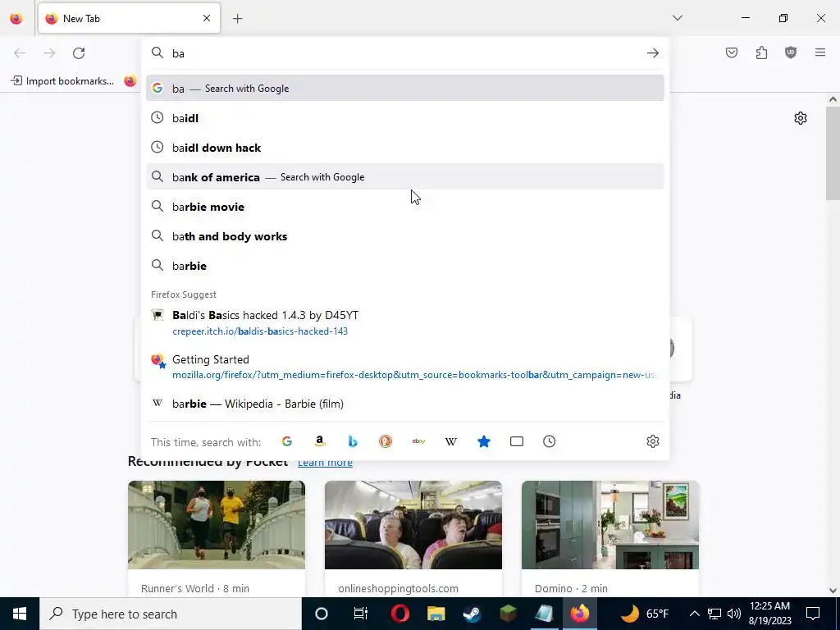
Task: Open search settings gear in dropdown
Action: click(x=652, y=441)
